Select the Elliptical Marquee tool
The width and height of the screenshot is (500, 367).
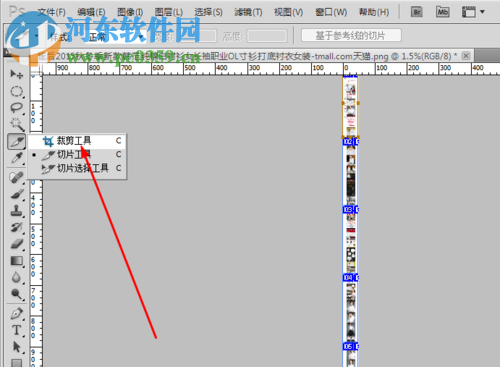click(16, 91)
